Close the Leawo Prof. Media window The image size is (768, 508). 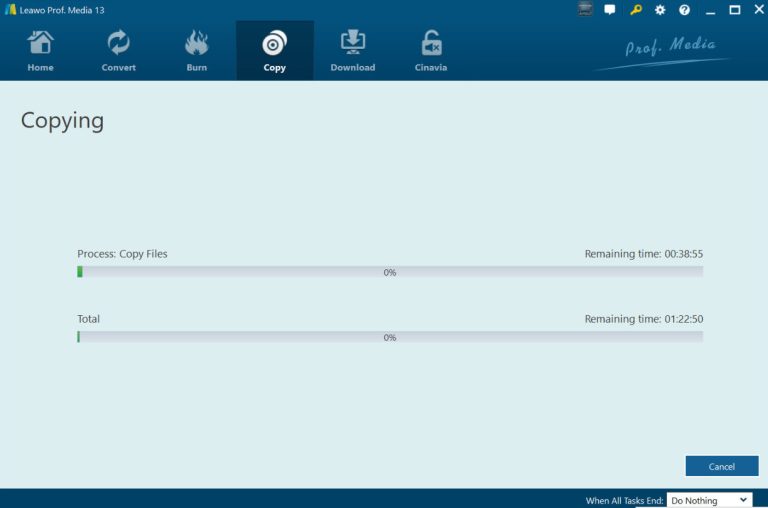coord(756,10)
